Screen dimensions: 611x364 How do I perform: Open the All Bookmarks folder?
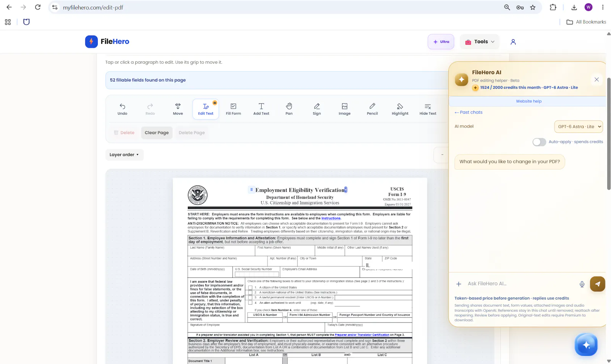pyautogui.click(x=586, y=22)
